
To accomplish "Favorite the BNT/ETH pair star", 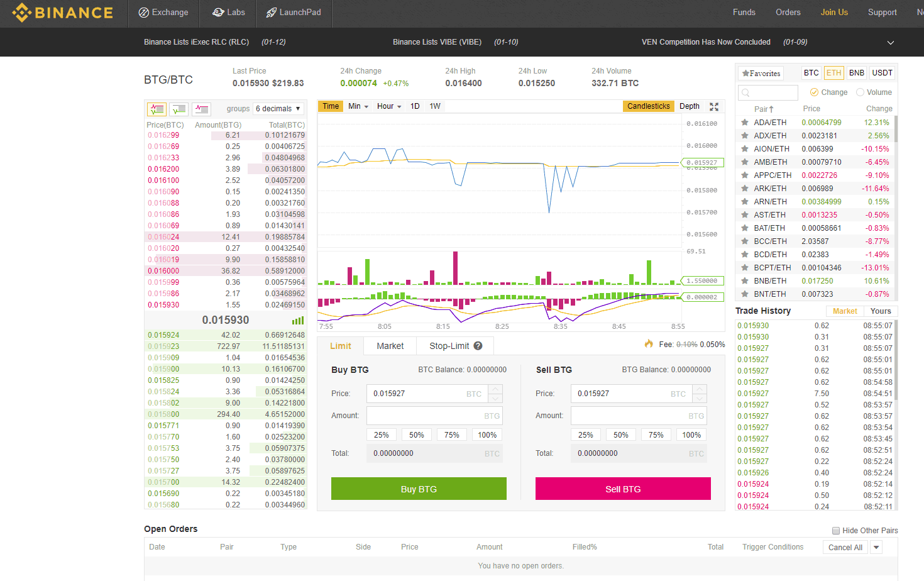I will (745, 294).
